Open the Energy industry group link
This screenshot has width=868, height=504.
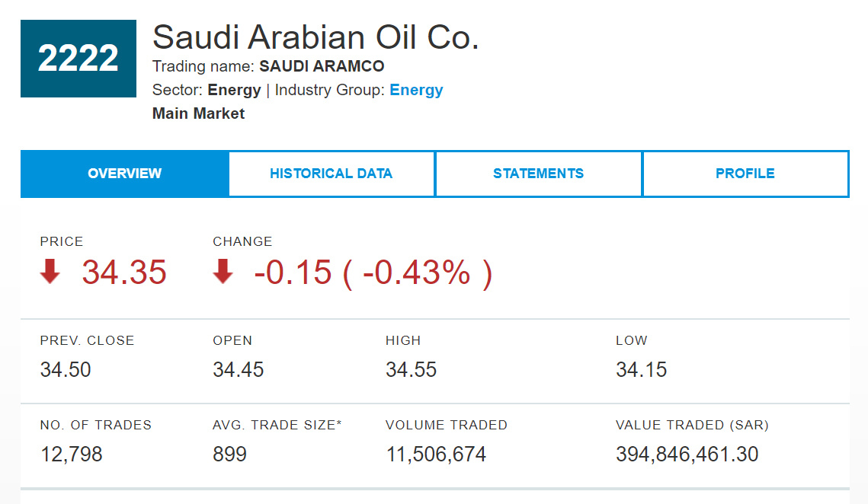point(416,90)
